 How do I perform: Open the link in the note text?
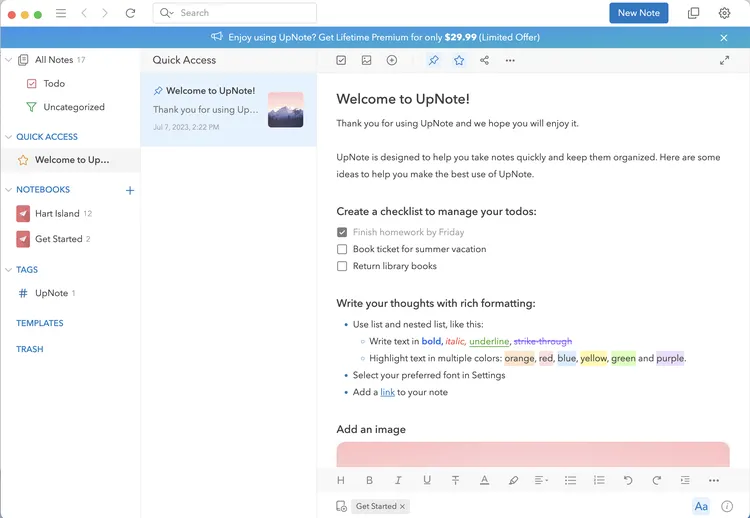(x=387, y=392)
